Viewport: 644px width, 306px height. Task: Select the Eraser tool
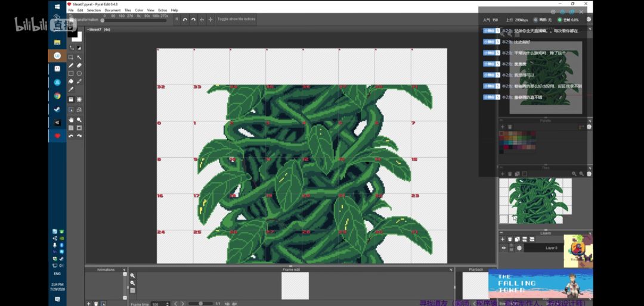[79, 65]
